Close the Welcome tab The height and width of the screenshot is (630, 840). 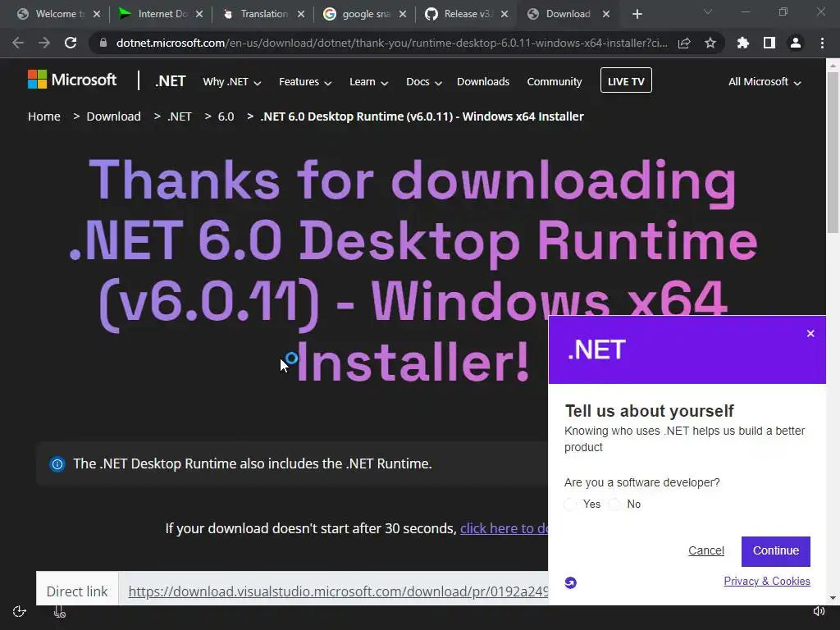pyautogui.click(x=97, y=14)
